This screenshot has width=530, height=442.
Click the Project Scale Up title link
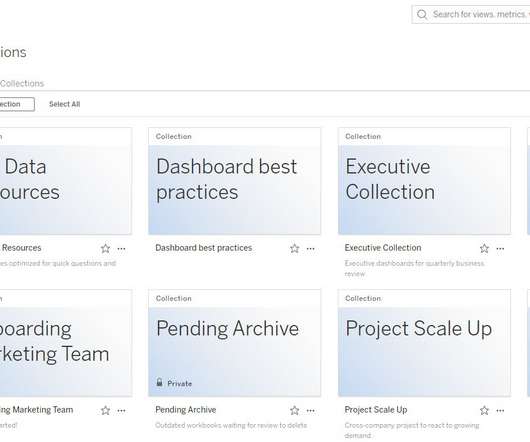376,410
